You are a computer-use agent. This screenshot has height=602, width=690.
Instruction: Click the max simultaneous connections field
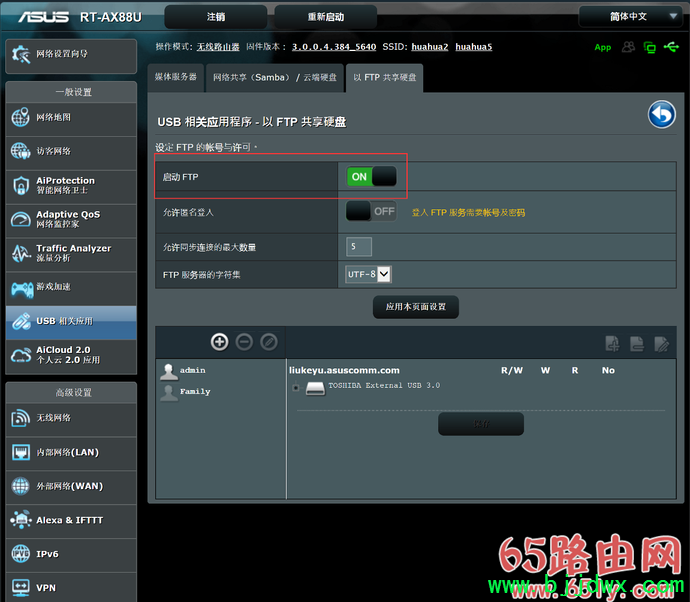(x=359, y=246)
